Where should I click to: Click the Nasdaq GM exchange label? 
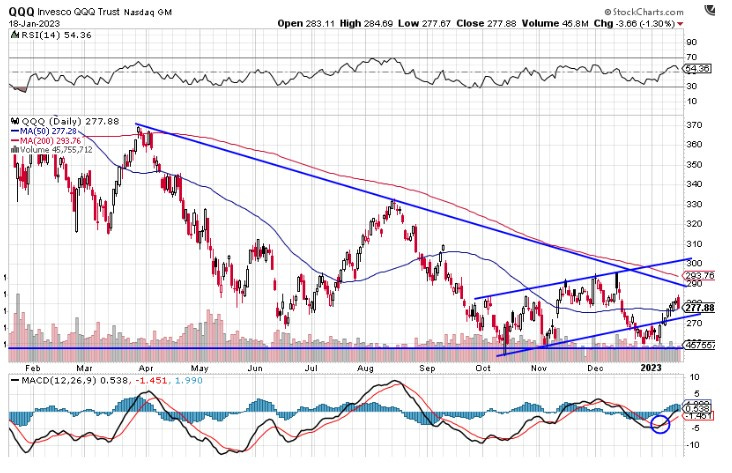tap(148, 12)
